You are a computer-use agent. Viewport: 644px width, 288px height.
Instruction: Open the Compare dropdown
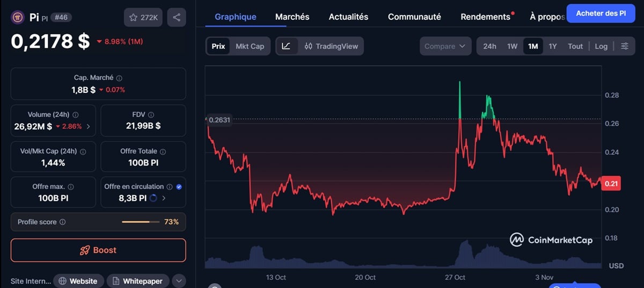tap(445, 46)
